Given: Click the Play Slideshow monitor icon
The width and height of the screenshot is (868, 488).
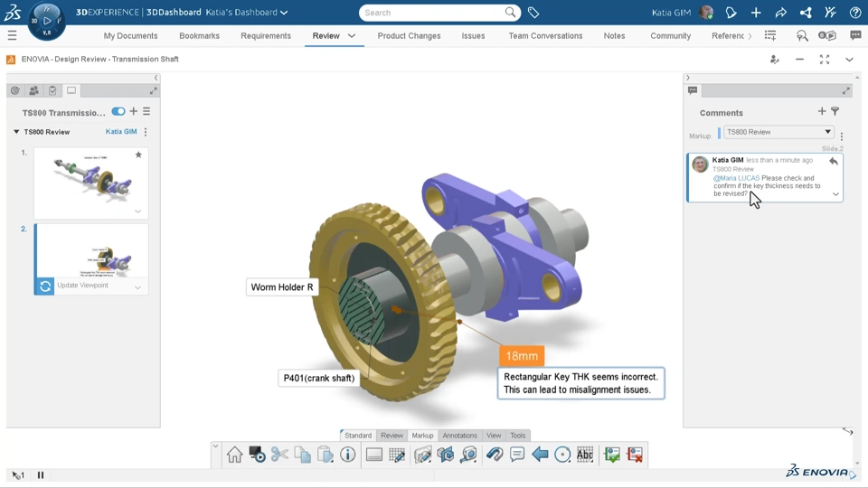Looking at the screenshot, I should tap(257, 455).
